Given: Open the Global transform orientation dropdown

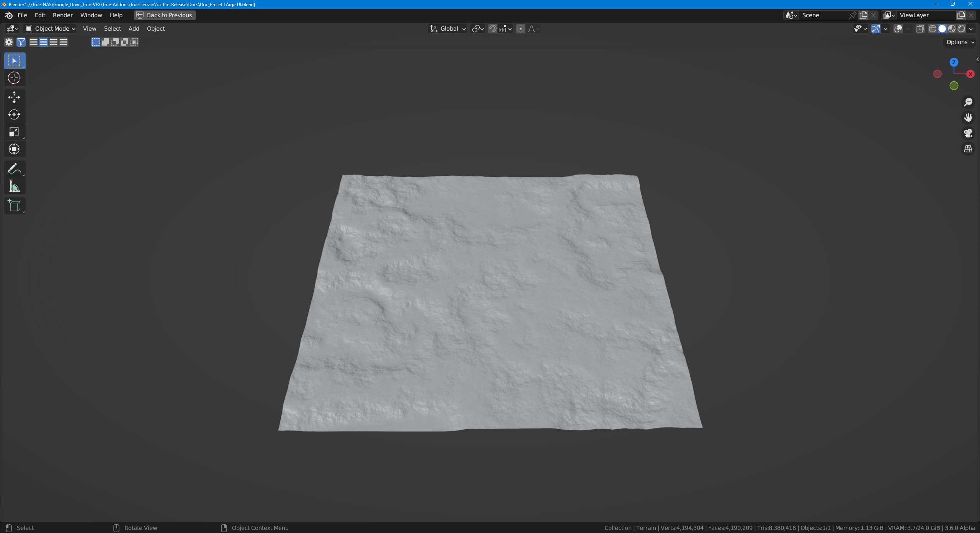Looking at the screenshot, I should (448, 29).
